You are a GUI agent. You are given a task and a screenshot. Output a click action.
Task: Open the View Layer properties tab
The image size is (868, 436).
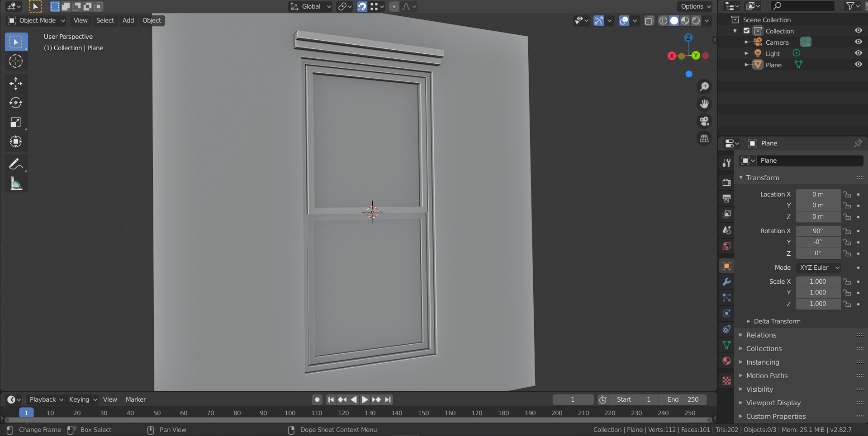tap(726, 214)
